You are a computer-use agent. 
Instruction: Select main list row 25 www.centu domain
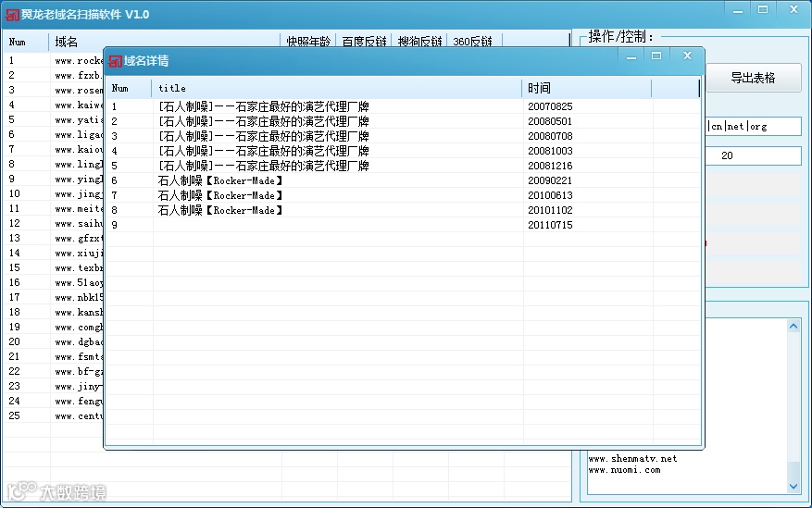(79, 416)
